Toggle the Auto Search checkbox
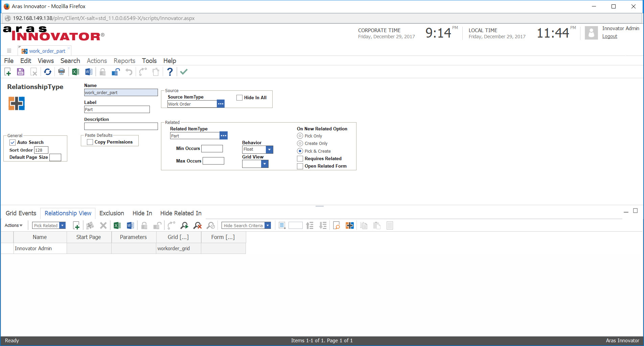The width and height of the screenshot is (644, 346). click(x=13, y=143)
